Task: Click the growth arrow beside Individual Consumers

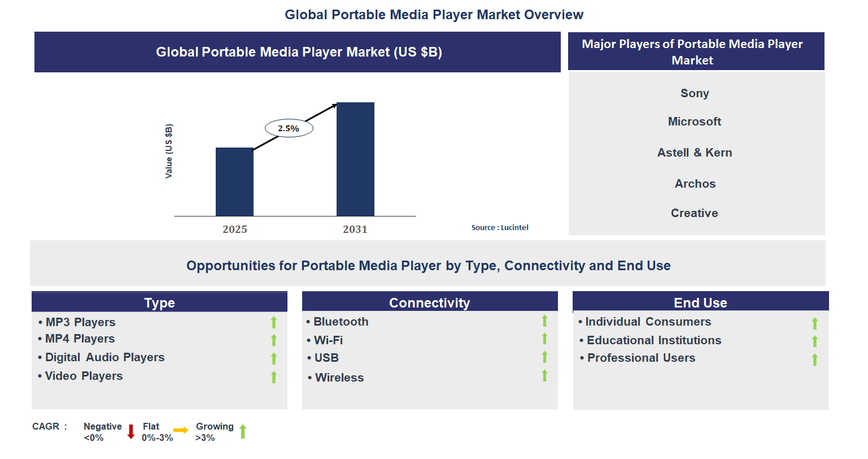Action: [x=814, y=323]
